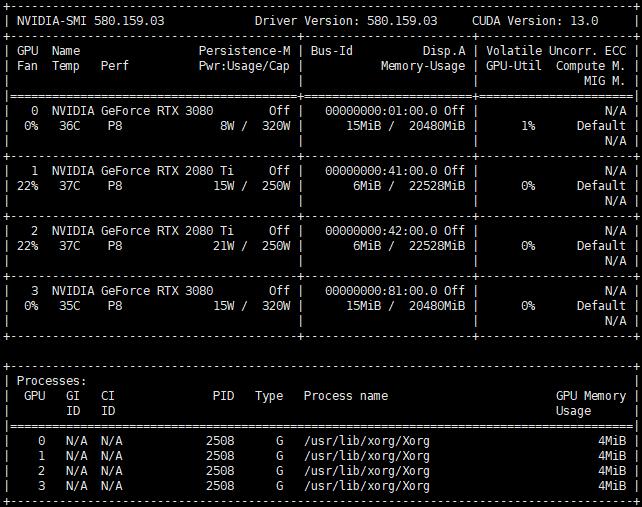The image size is (642, 507).
Task: Click the Compute M. column header
Action: (591, 66)
